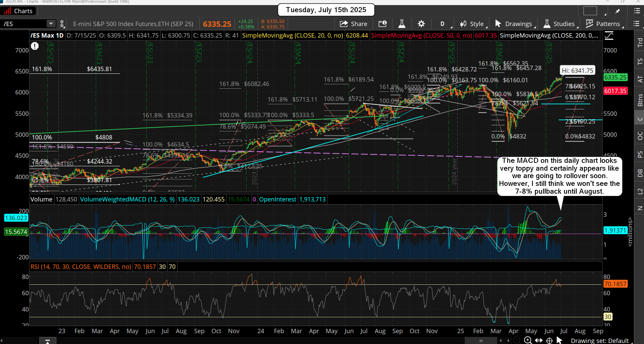Click the MACD comment annotation bubble

pos(559,176)
